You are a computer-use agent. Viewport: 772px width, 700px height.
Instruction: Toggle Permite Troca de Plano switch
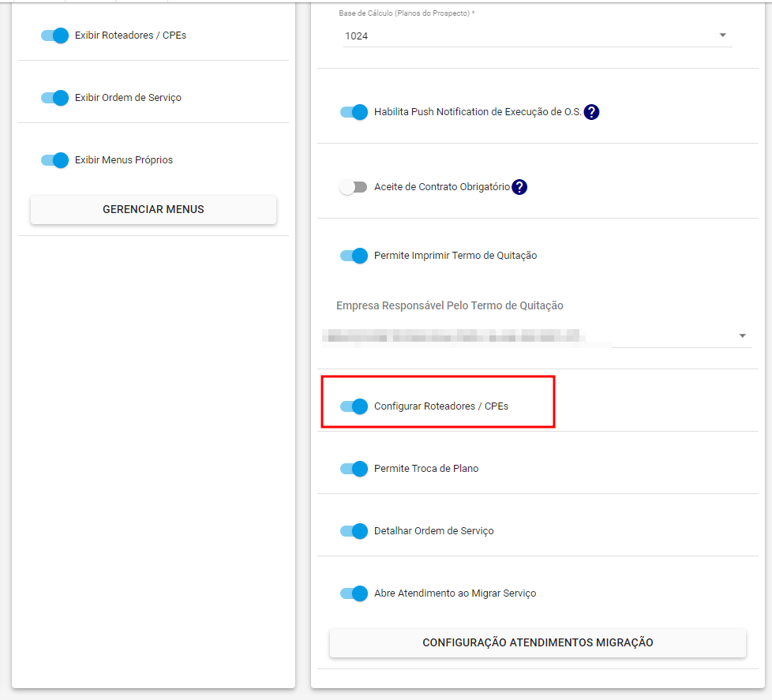[354, 469]
